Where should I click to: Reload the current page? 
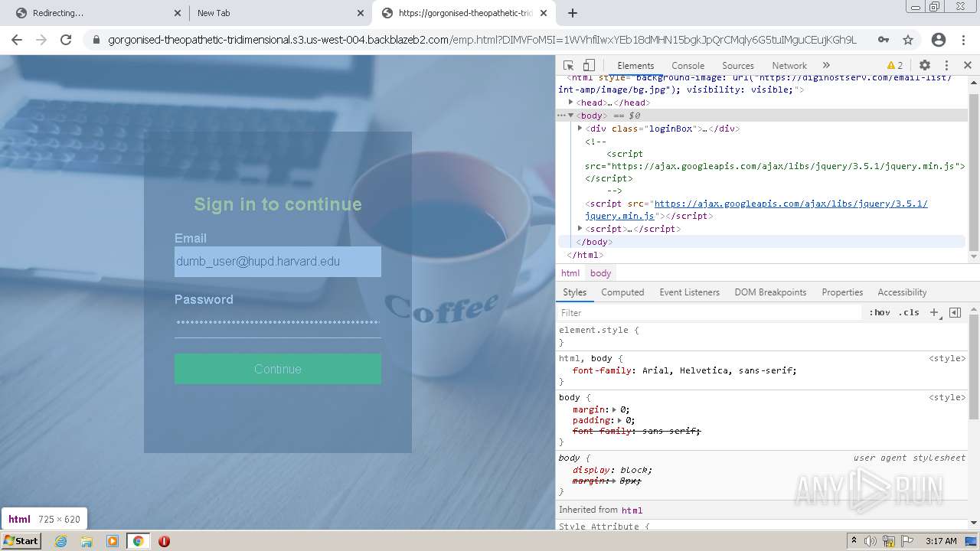66,40
